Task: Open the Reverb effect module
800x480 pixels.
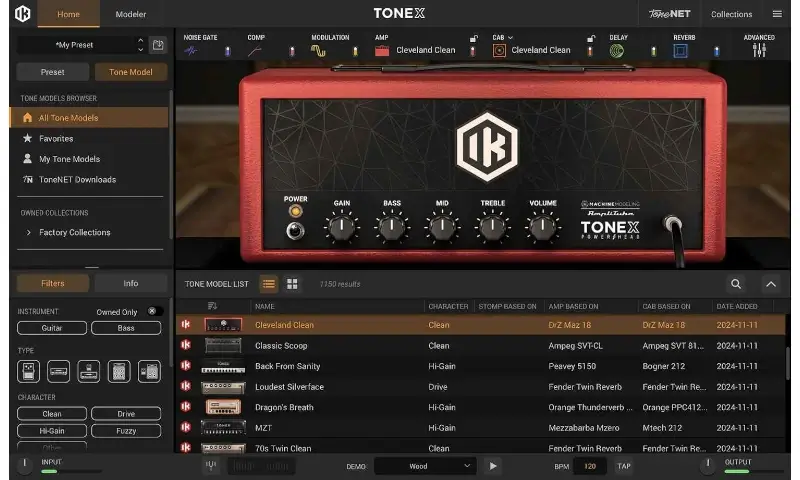Action: [684, 50]
